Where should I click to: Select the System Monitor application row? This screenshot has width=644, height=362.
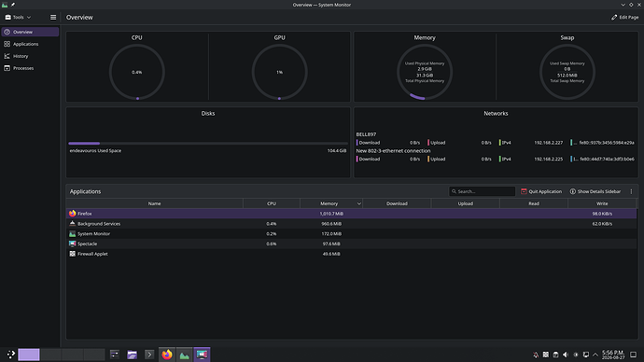(352, 233)
